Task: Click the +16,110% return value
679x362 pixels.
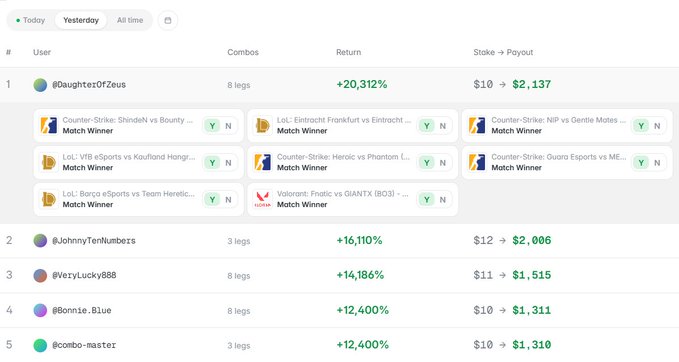Action: [359, 240]
